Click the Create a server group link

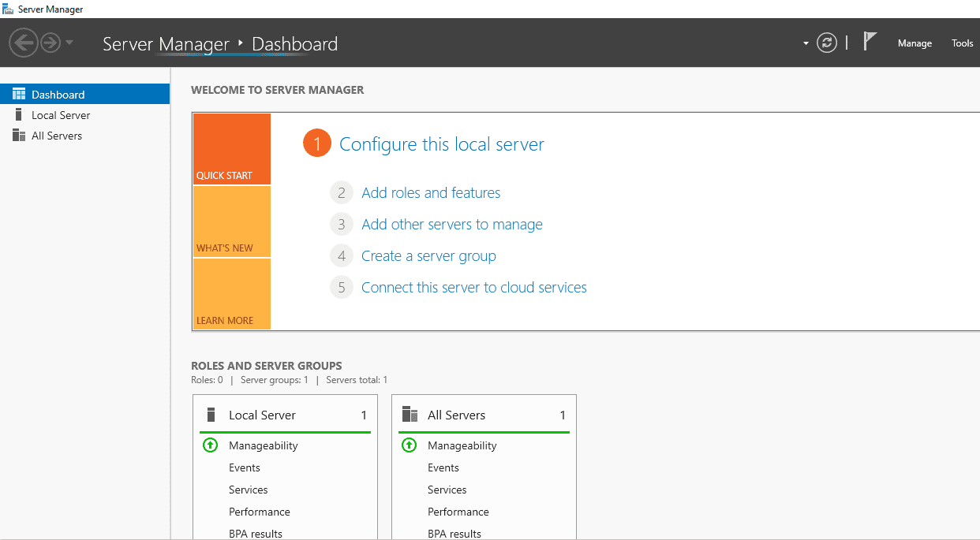(428, 256)
